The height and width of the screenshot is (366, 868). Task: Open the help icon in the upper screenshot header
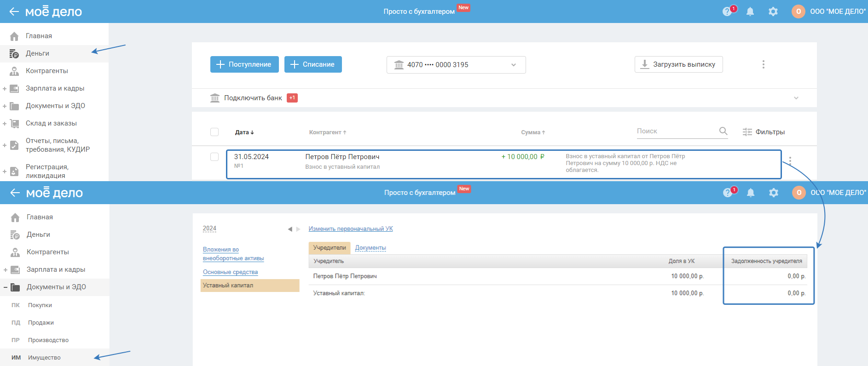coord(727,11)
